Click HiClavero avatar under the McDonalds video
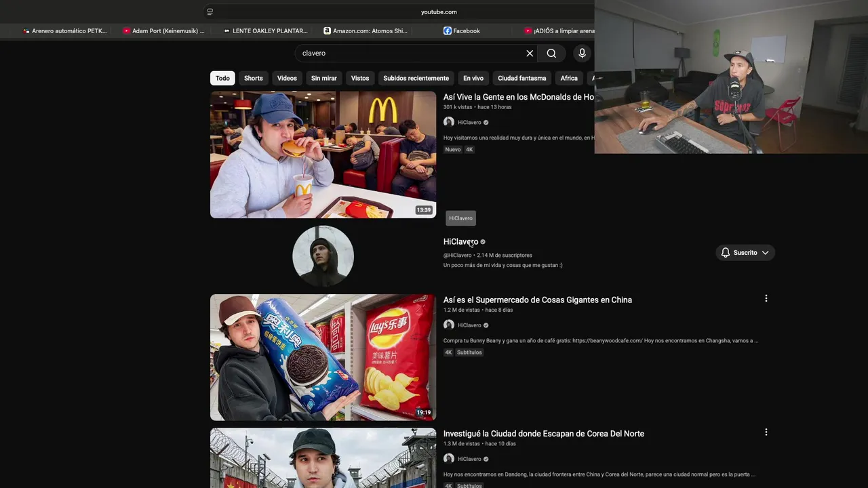Image resolution: width=868 pixels, height=488 pixels. point(448,122)
